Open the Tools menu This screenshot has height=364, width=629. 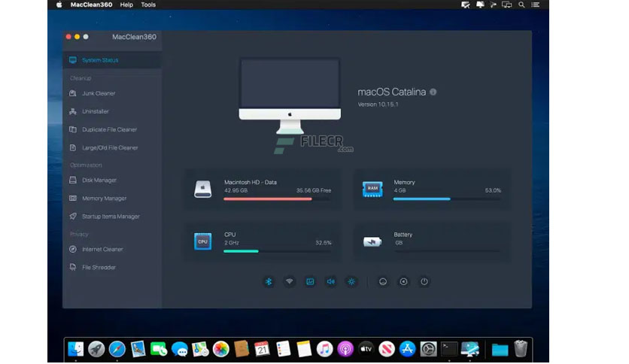coord(148,5)
